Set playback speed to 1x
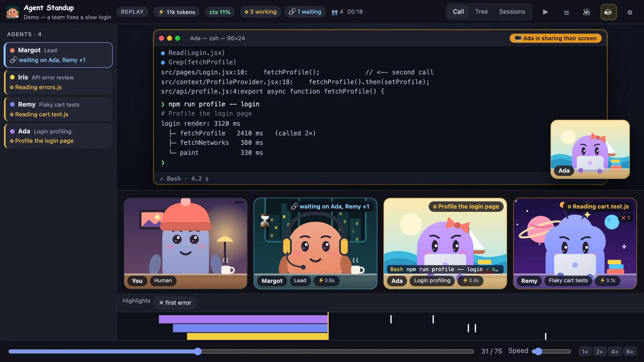The image size is (644, 362). click(585, 352)
